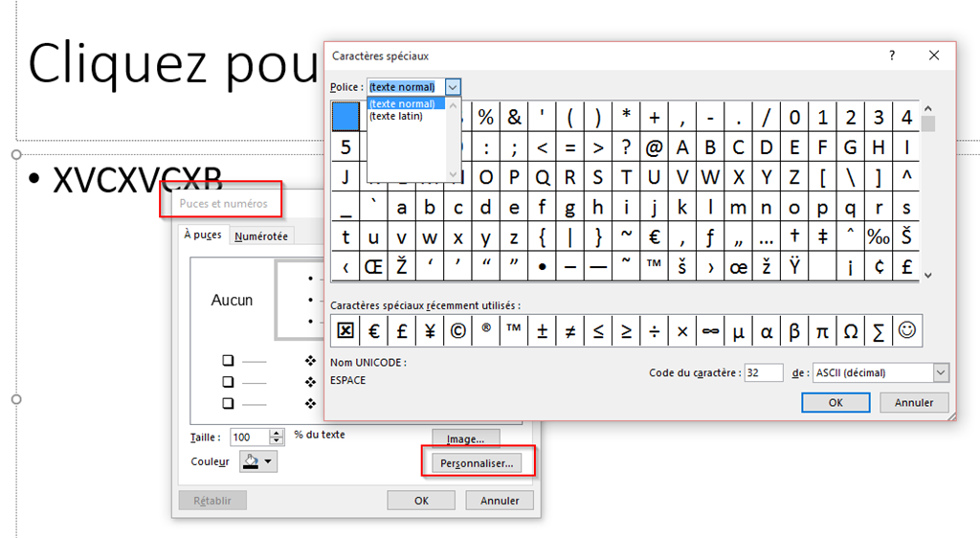Pick the ampersand & character in the grid

(x=514, y=117)
